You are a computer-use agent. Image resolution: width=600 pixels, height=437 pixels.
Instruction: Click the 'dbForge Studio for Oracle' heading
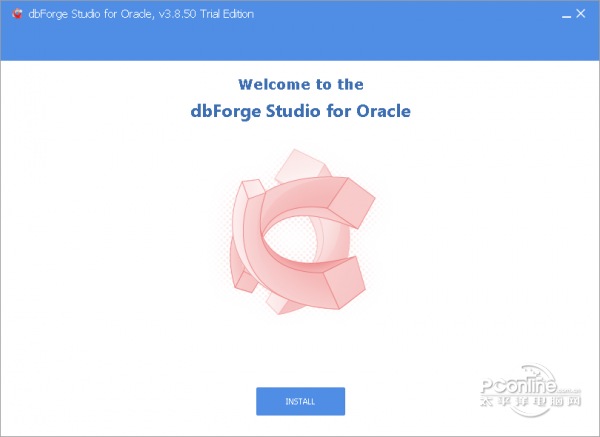tap(300, 111)
